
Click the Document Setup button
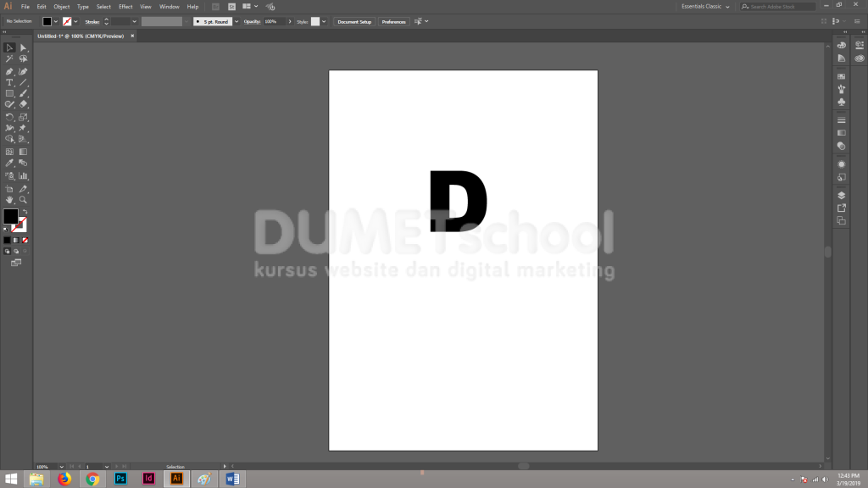coord(354,21)
